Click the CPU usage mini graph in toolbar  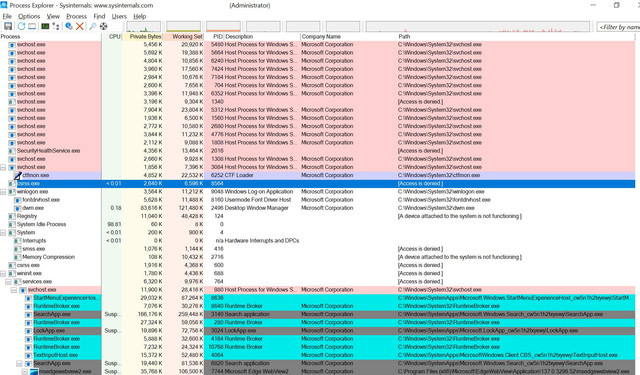[x=143, y=27]
